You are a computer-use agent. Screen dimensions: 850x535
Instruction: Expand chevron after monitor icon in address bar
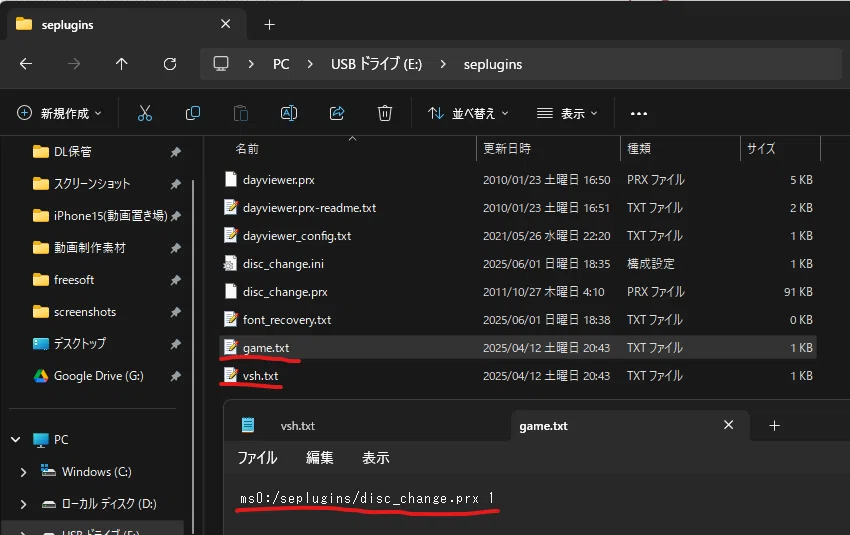(250, 64)
